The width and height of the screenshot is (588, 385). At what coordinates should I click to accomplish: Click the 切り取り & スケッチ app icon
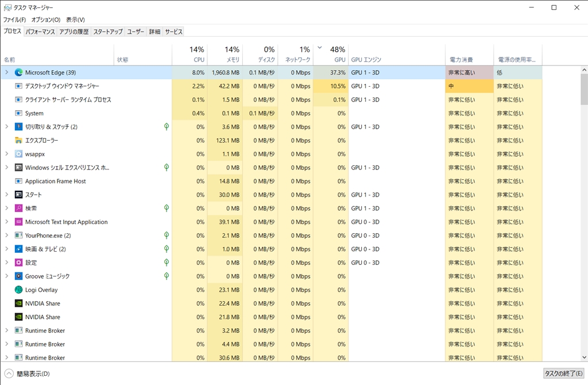pyautogui.click(x=18, y=127)
